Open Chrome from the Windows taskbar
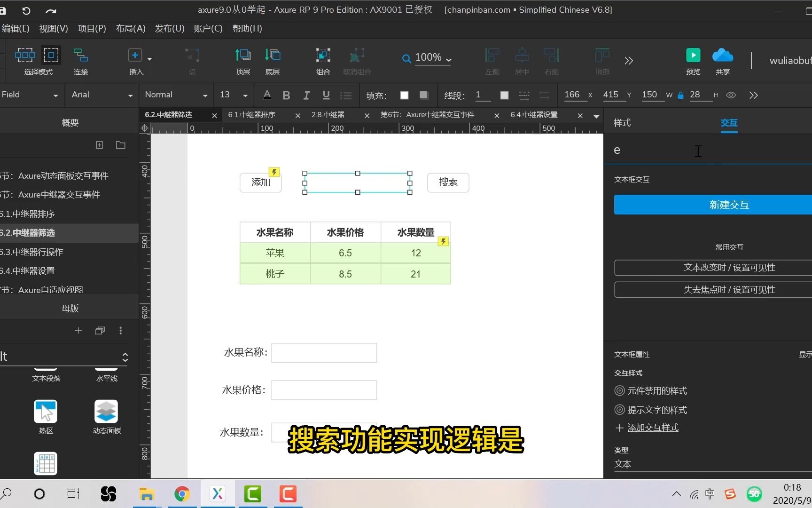Image resolution: width=812 pixels, height=508 pixels. (x=182, y=494)
